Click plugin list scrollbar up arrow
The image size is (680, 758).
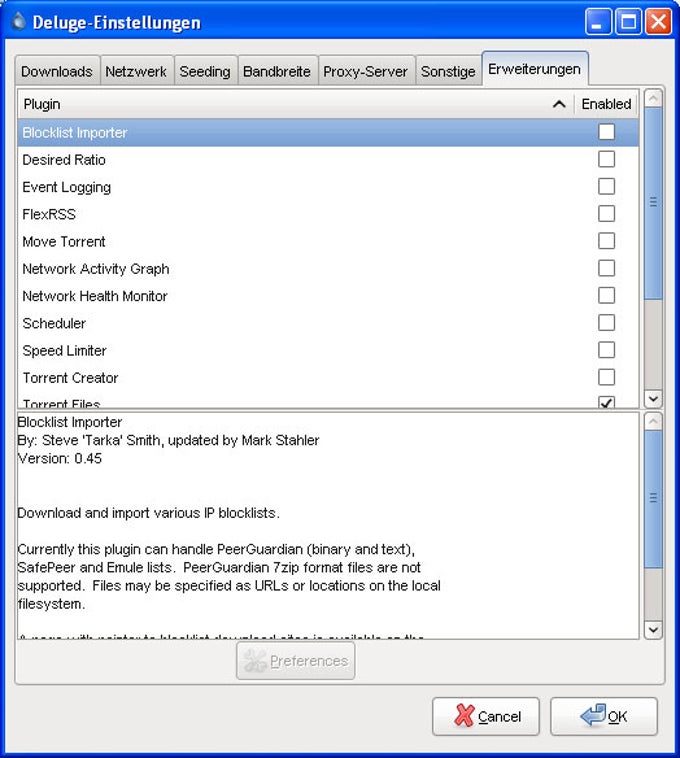coord(653,99)
